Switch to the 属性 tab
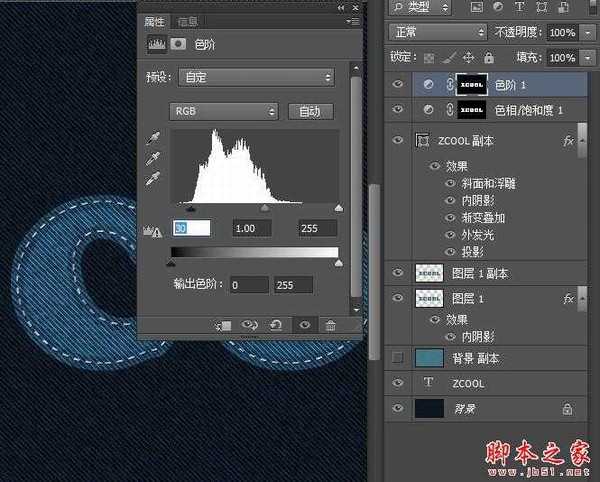 tap(154, 22)
